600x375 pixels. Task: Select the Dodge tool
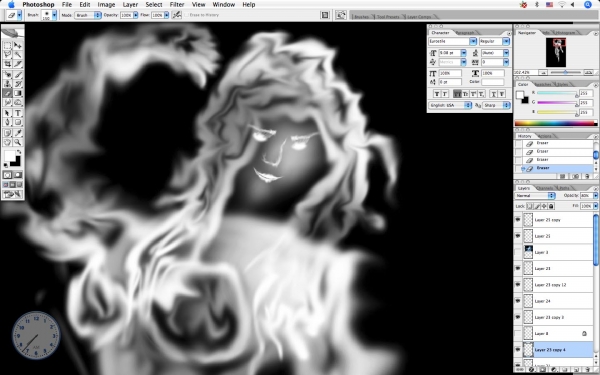18,103
